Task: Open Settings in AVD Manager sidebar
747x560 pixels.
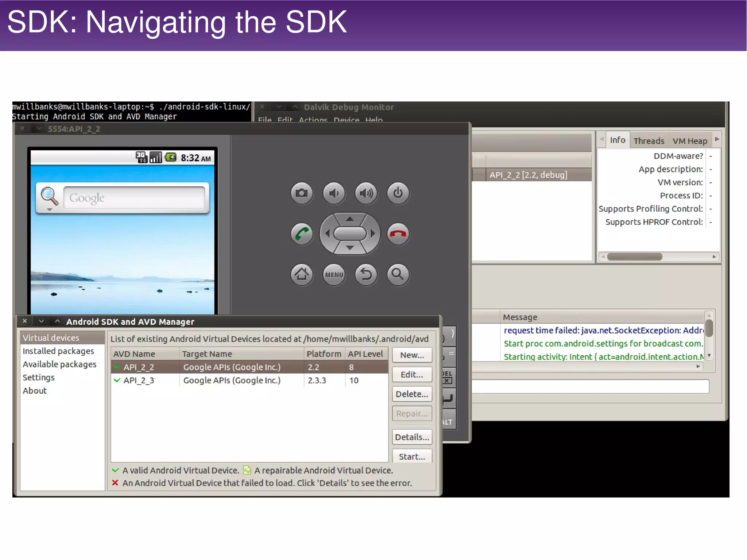Action: [x=38, y=377]
